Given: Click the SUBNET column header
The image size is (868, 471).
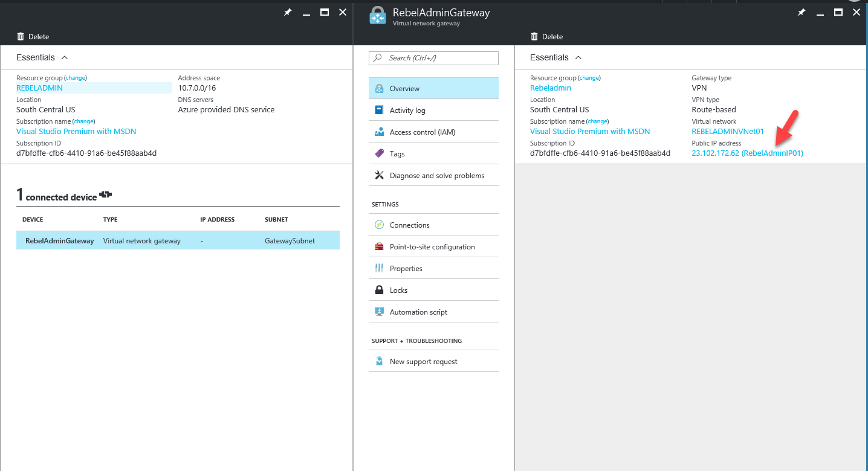Looking at the screenshot, I should [x=276, y=219].
